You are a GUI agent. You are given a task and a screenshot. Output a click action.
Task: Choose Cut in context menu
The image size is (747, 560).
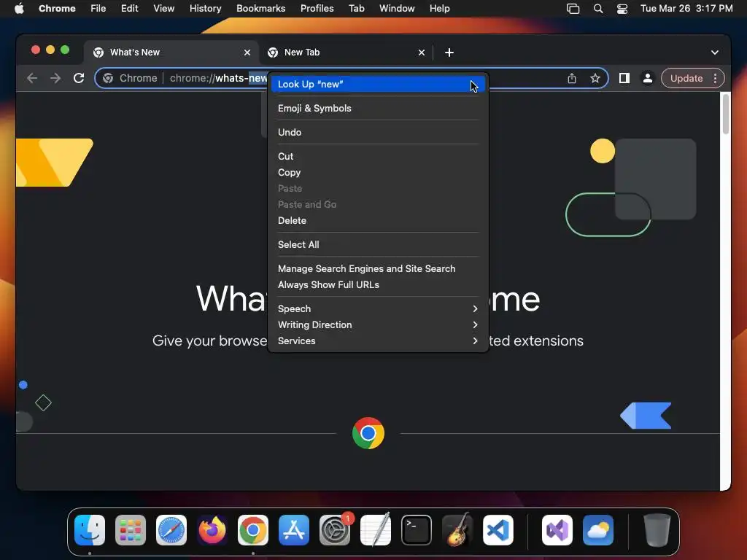click(x=379, y=156)
